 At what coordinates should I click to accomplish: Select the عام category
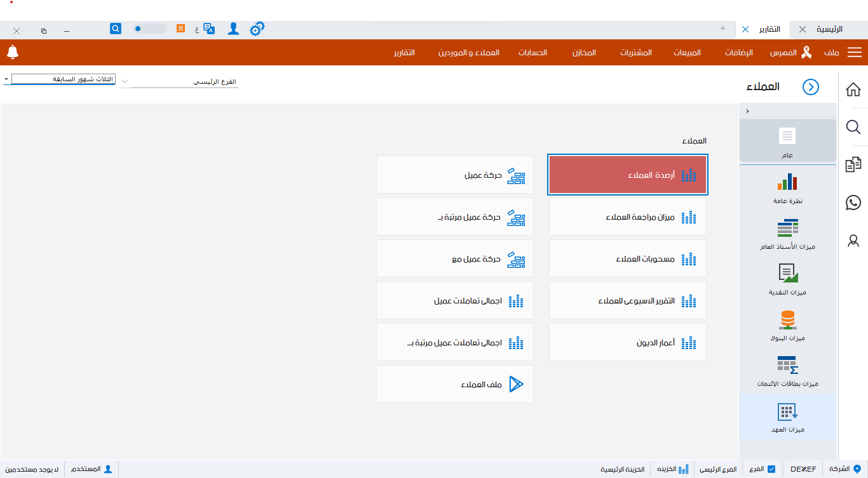(788, 140)
